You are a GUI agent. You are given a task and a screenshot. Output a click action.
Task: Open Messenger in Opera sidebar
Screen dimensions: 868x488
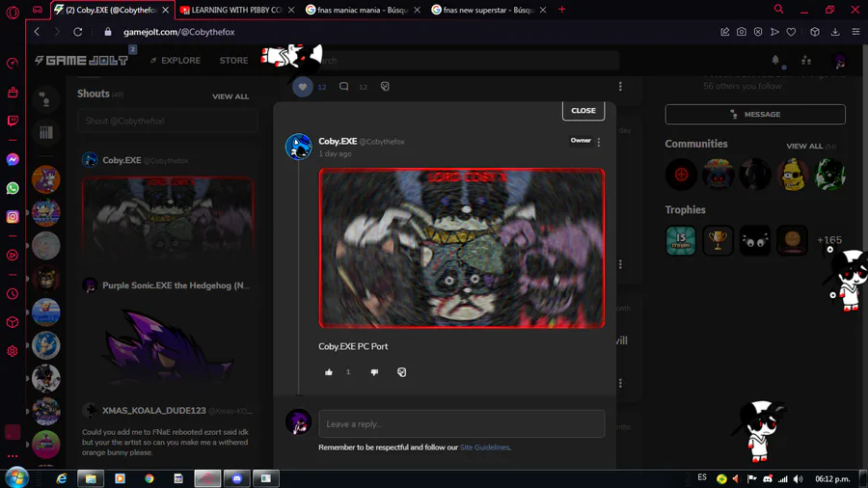pos(13,160)
